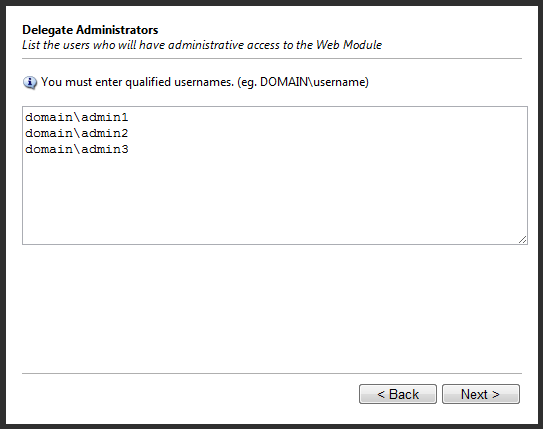Screen dimensions: 543x429
Task: Click the domain\admin2 line
Action: pos(77,133)
